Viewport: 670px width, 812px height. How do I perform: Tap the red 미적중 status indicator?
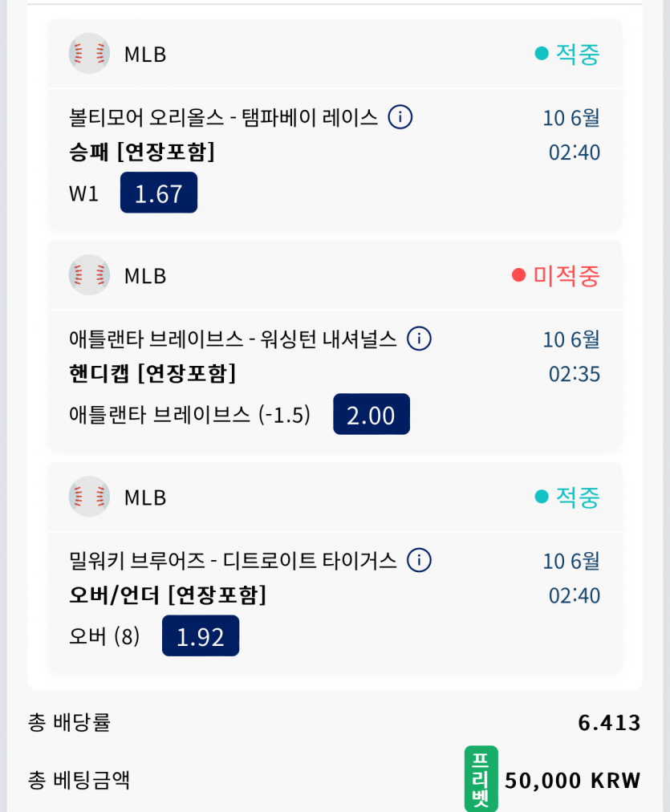(555, 275)
